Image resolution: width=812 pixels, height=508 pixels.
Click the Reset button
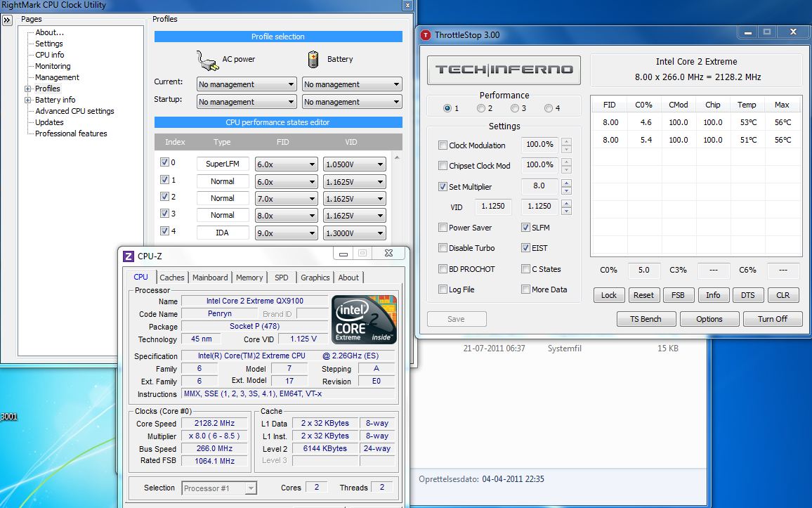coord(643,295)
